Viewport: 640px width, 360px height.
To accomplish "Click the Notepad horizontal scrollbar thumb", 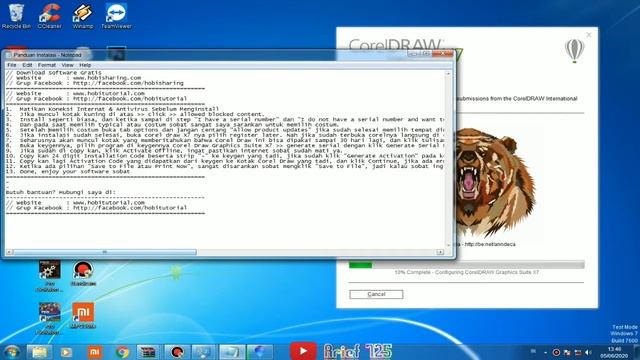I will [x=104, y=252].
